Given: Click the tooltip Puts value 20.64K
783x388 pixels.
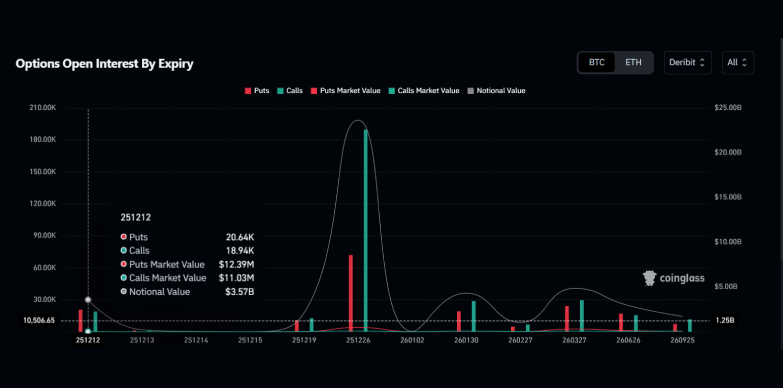Looking at the screenshot, I should click(x=240, y=237).
